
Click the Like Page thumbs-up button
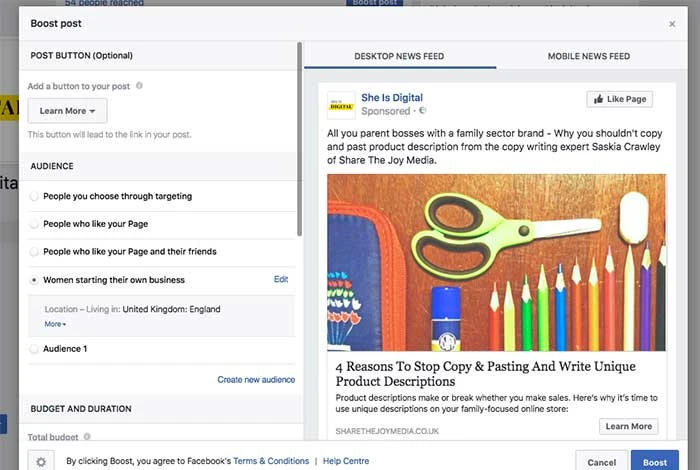coord(620,99)
